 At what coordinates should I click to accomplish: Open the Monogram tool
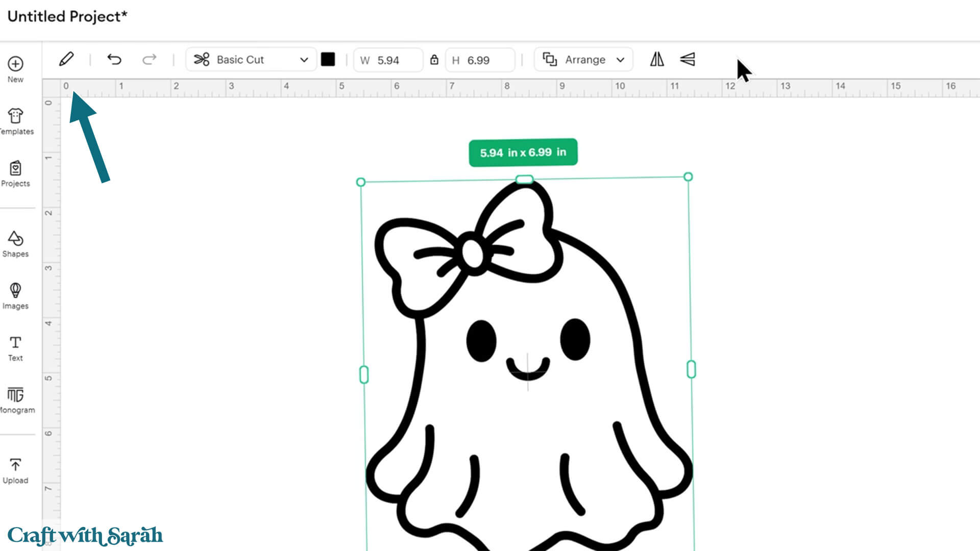pos(15,395)
